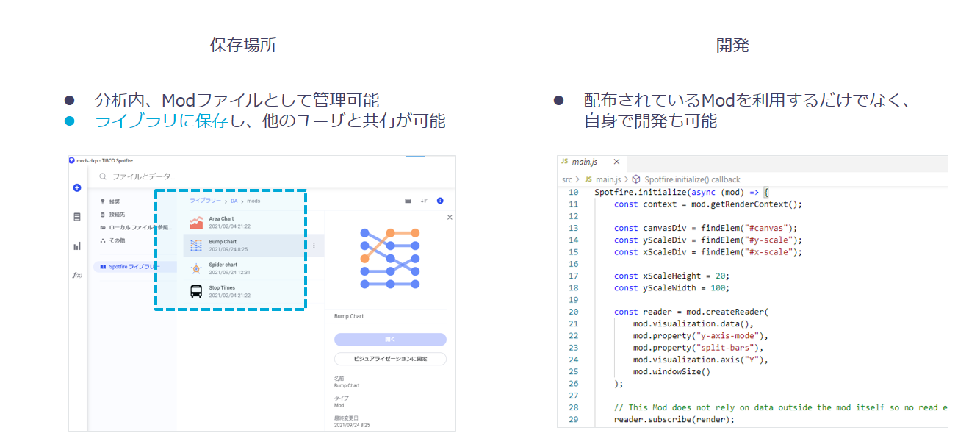
Task: Click the const xScaleHeight = 20 line
Action: click(671, 276)
